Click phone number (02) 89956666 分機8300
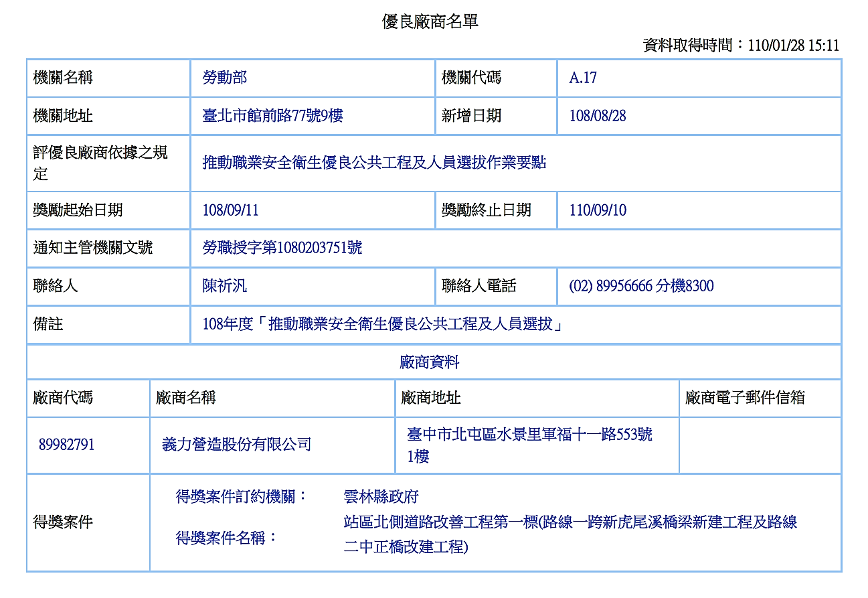The height and width of the screenshot is (598, 868). (641, 286)
